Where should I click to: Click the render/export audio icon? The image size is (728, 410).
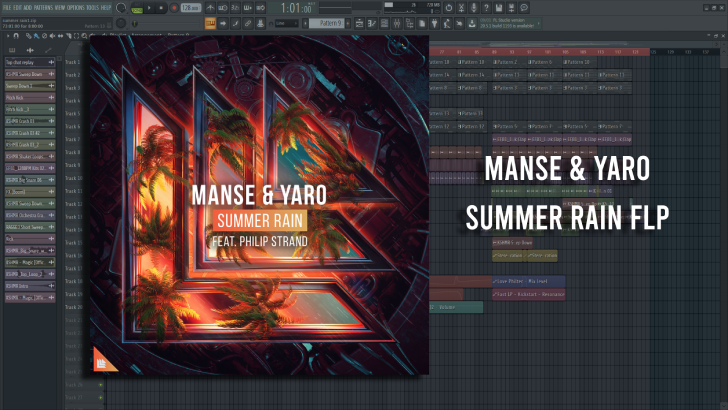[511, 8]
